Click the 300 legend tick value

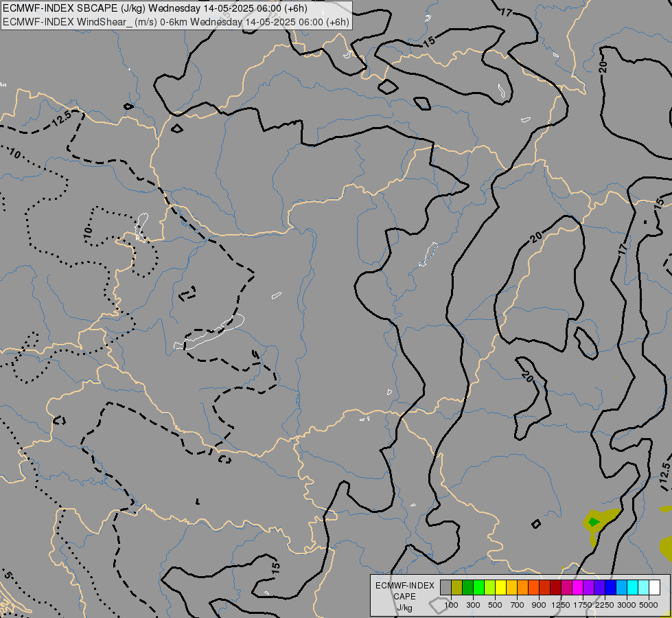pyautogui.click(x=473, y=605)
